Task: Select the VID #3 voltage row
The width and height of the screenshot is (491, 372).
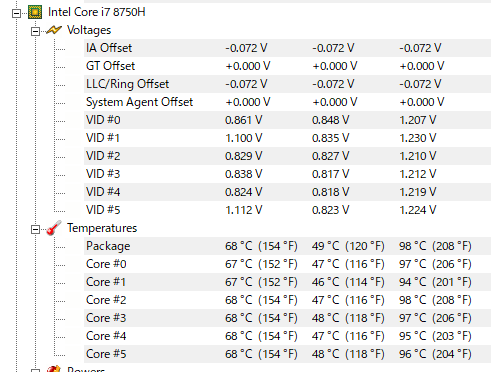Action: pos(287,174)
